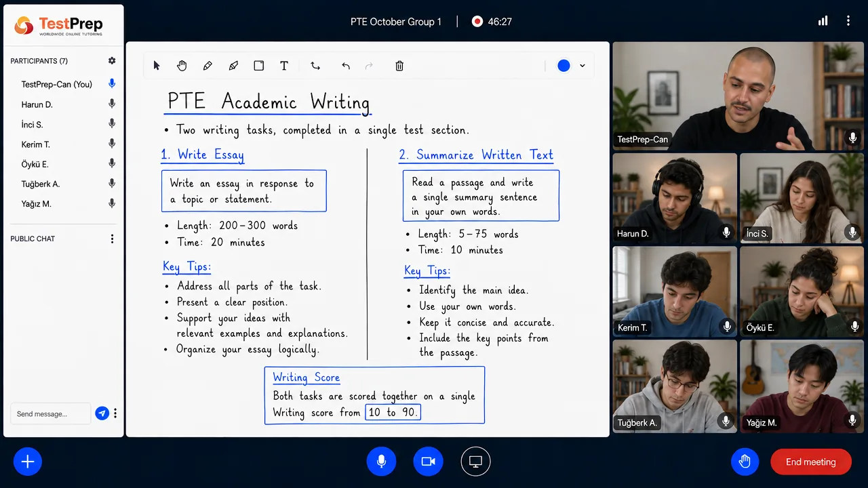
Task: Click TestPrep-Can video tile
Action: [738, 96]
